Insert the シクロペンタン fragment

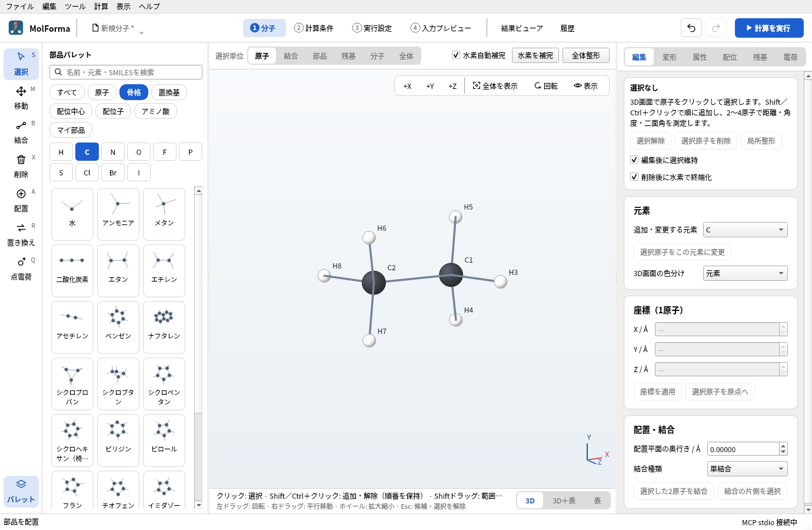click(164, 383)
